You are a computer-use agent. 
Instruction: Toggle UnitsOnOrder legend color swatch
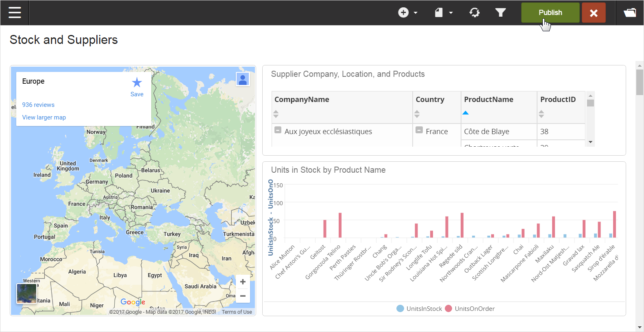click(x=449, y=308)
